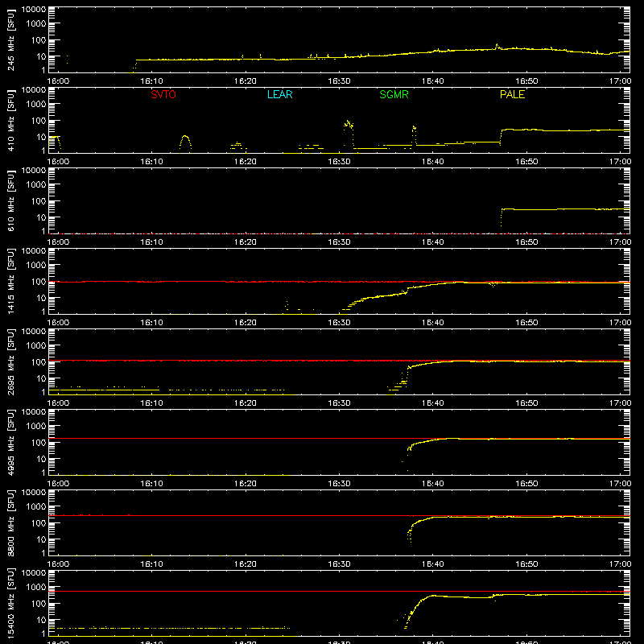This screenshot has width=644, height=644.
Task: Click the 10 y-axis label of 15400 MHz plot
Action: [x=41, y=620]
